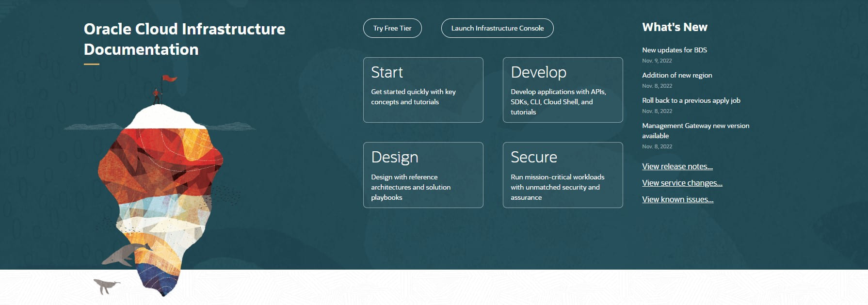The image size is (868, 305).
Task: Open the Addition of new region announcement
Action: (x=676, y=75)
